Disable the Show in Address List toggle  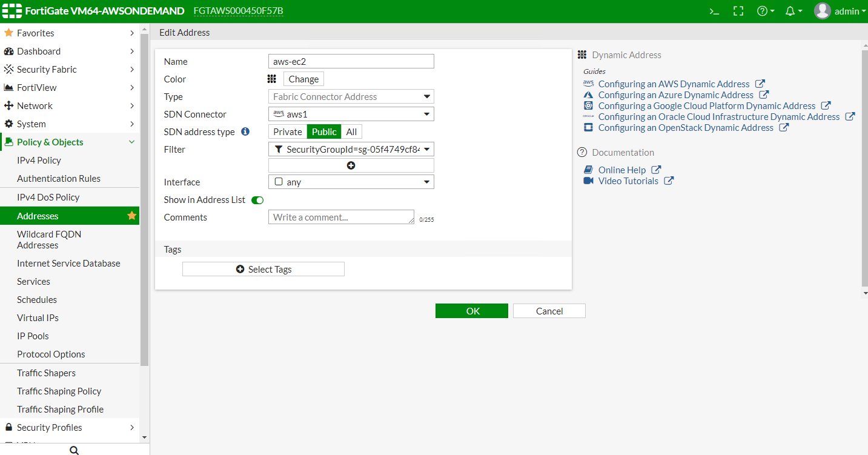click(257, 199)
